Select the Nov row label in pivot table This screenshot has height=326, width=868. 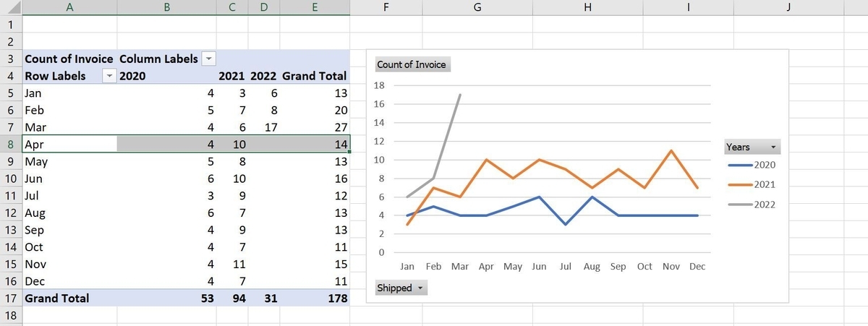click(x=69, y=265)
